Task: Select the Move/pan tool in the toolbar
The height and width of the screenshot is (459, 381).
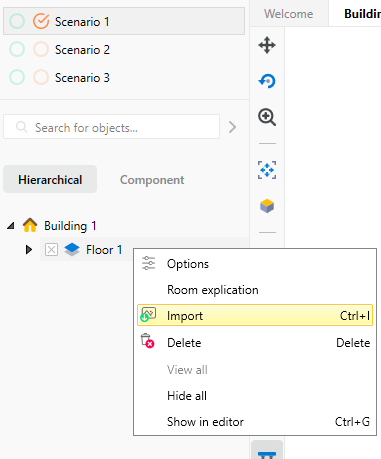Action: click(267, 45)
